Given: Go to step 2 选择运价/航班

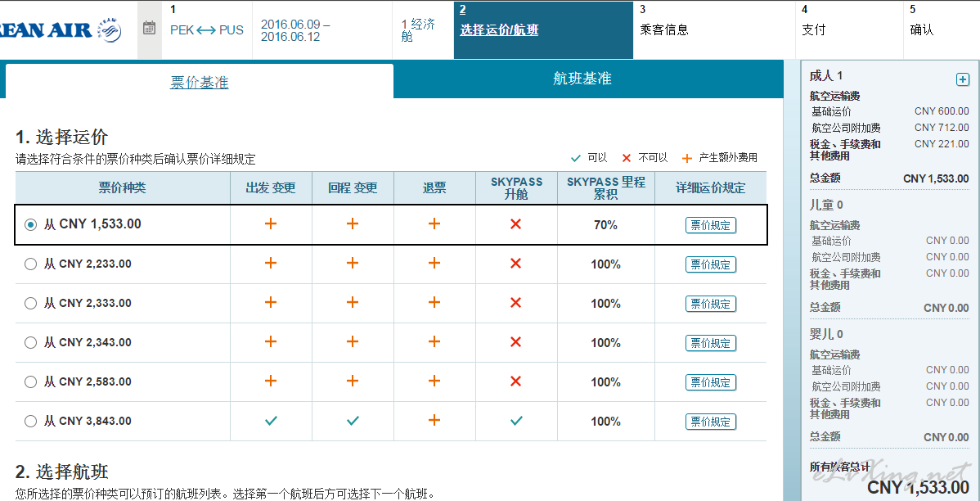Looking at the screenshot, I should click(543, 30).
